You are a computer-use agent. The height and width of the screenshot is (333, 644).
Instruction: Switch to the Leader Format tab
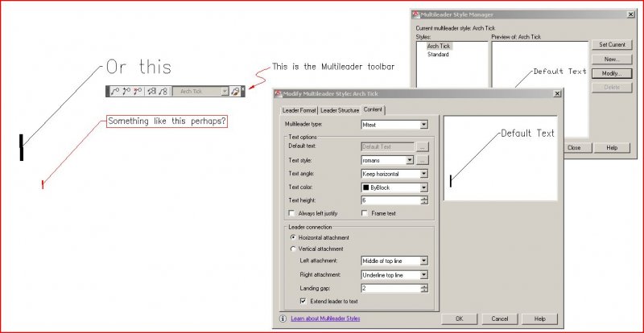(299, 110)
